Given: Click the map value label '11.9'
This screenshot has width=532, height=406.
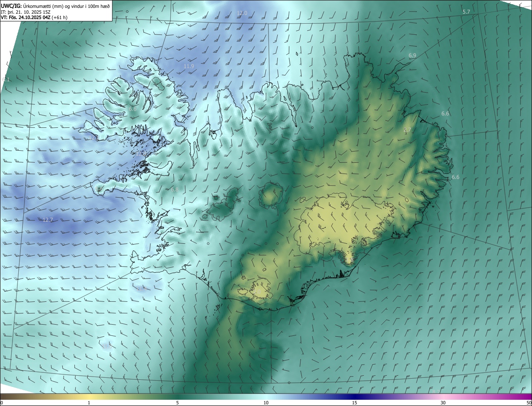Looking at the screenshot, I should [x=189, y=66].
